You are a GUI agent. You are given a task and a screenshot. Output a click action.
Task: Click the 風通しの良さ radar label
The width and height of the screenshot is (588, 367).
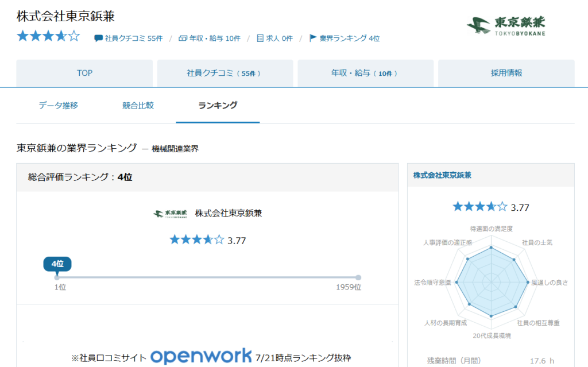[x=550, y=283]
